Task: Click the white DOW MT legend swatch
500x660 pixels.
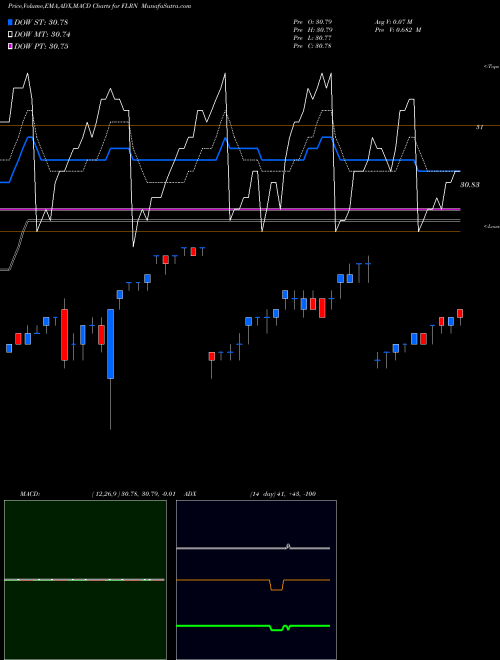Action: coord(11,35)
